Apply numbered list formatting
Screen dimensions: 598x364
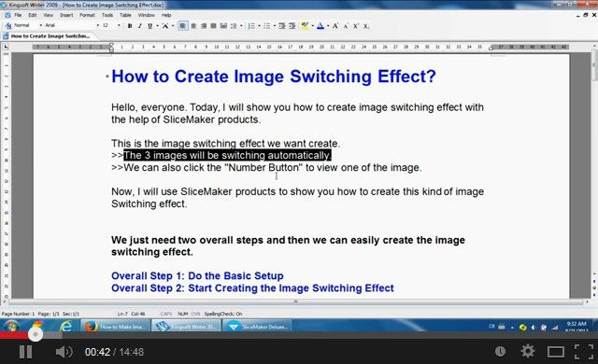click(x=251, y=26)
